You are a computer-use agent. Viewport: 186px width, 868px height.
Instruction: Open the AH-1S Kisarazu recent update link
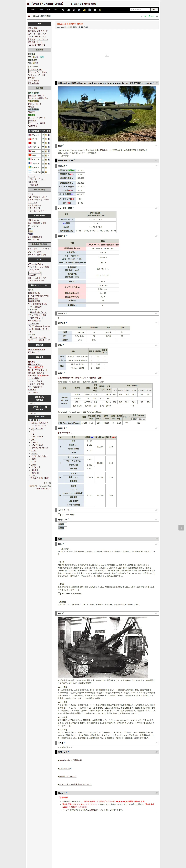[39, 426]
